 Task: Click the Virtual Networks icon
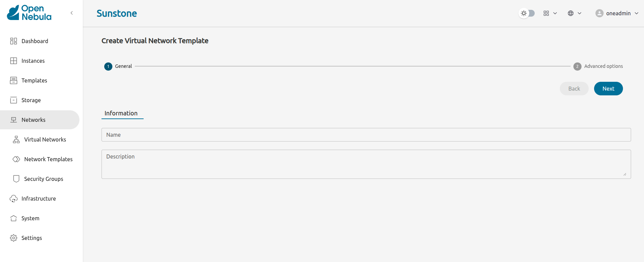click(16, 139)
